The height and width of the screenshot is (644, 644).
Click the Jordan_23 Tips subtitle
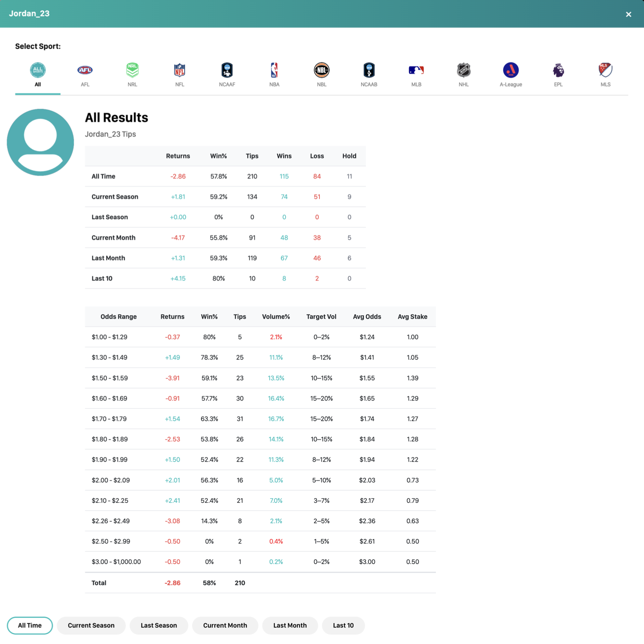click(110, 134)
